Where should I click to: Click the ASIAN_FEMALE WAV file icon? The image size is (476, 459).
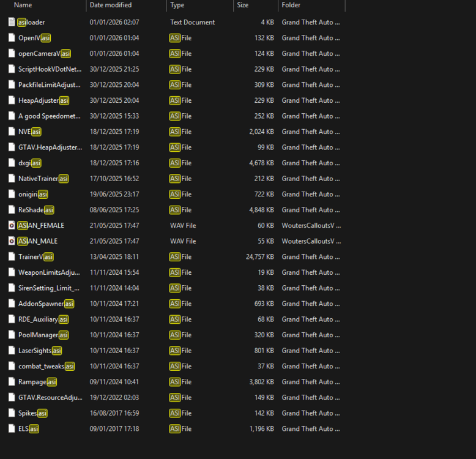coord(12,225)
